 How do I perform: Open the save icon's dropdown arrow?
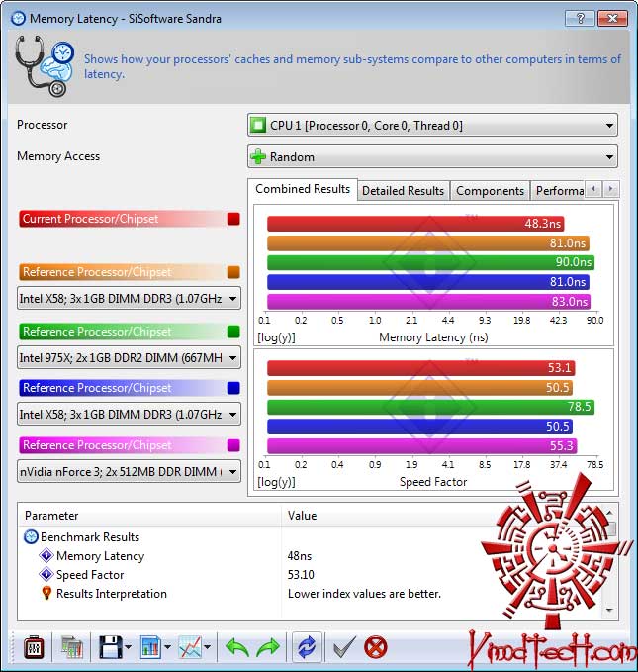click(129, 647)
